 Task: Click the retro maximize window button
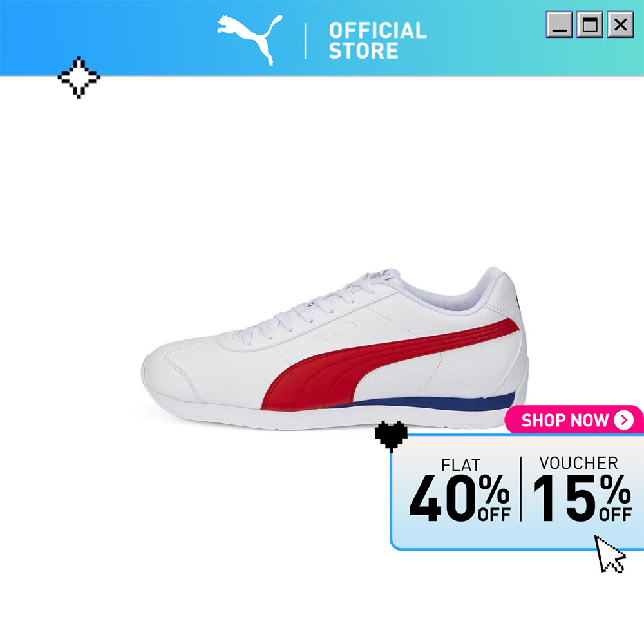(590, 24)
